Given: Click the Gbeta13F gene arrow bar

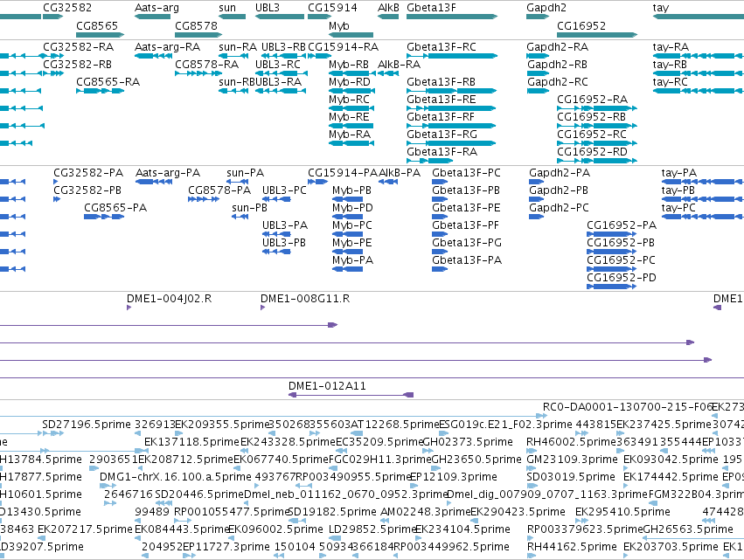Looking at the screenshot, I should click(452, 17).
